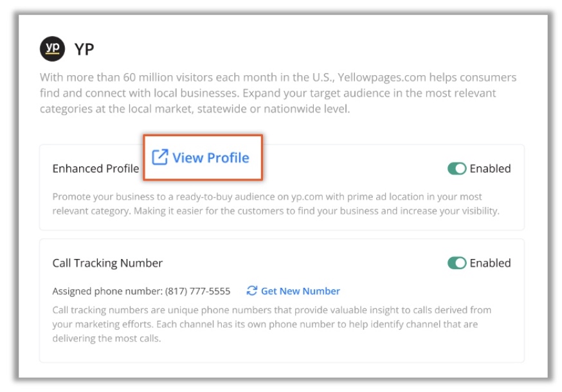This screenshot has height=392, width=562.
Task: Turn off the Call Tracking Number toggle
Action: pyautogui.click(x=457, y=263)
